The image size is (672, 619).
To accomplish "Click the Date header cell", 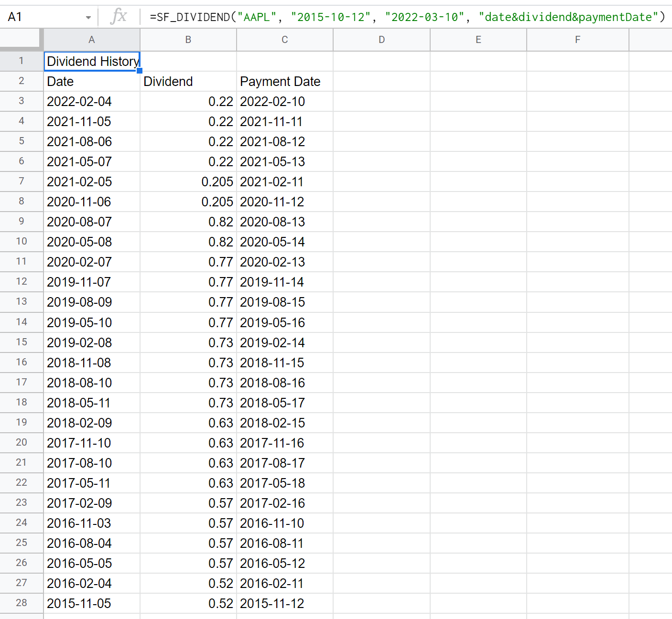I will click(92, 81).
